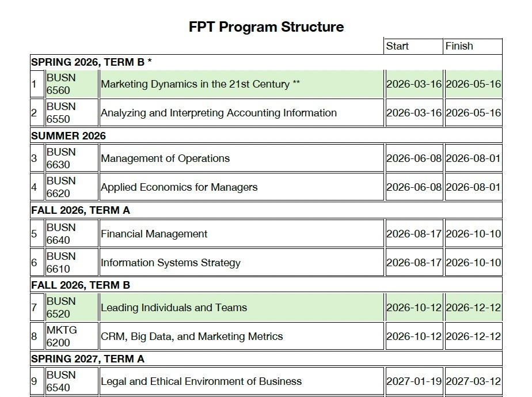Select course code BUSN 6560
Image resolution: width=532 pixels, height=397 pixels.
pos(61,84)
